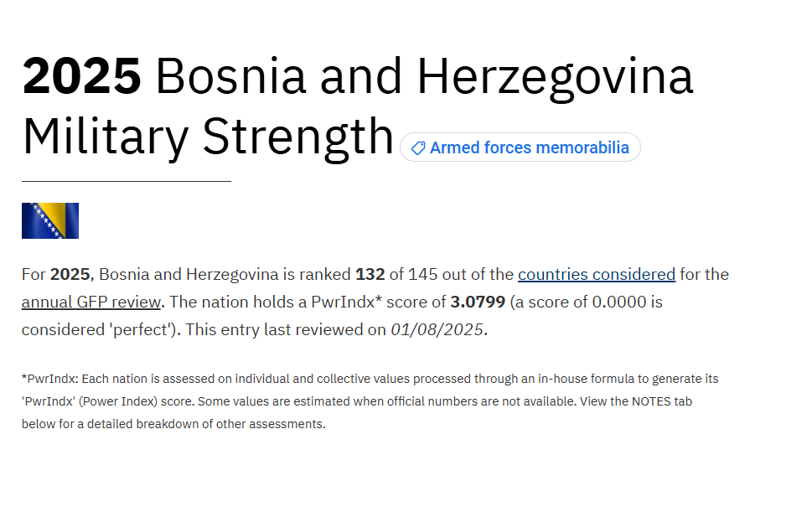Click the "Military Strength" heading text
The width and height of the screenshot is (812, 517).
click(x=208, y=137)
